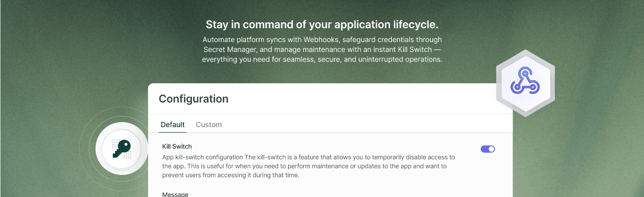The width and height of the screenshot is (644, 197).
Task: Click the Secret Manager key icon
Action: tap(121, 148)
